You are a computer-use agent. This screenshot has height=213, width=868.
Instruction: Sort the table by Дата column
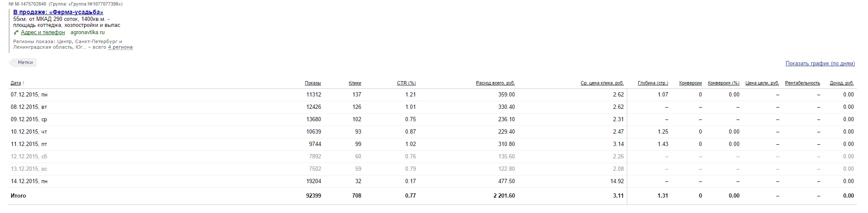15,83
